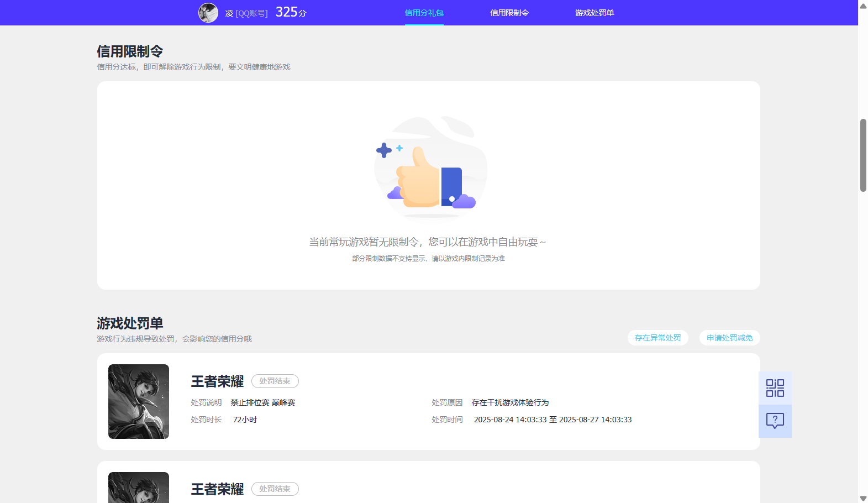Click 处罚结束 badge on second penalty card
Viewport: 868px width, 503px height.
tap(275, 489)
